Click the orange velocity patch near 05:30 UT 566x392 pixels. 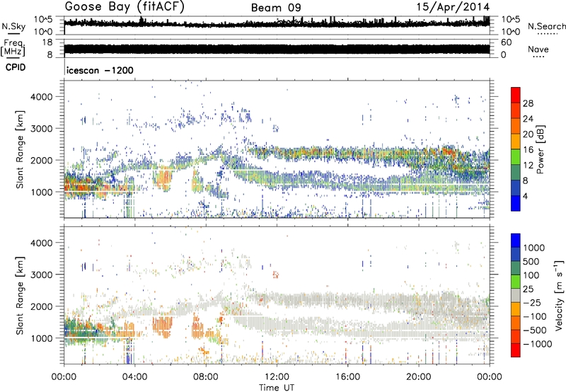[x=162, y=327]
